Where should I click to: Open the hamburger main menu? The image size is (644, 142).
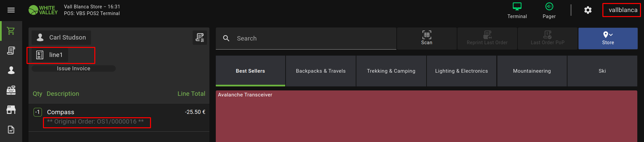[11, 10]
